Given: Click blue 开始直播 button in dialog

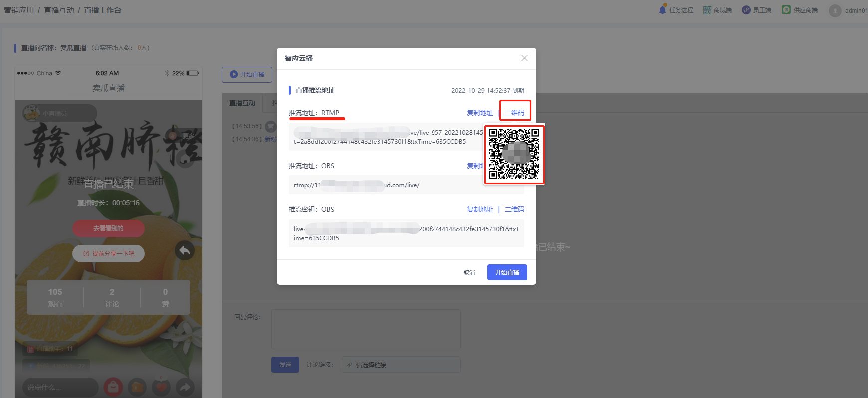Looking at the screenshot, I should pos(507,272).
